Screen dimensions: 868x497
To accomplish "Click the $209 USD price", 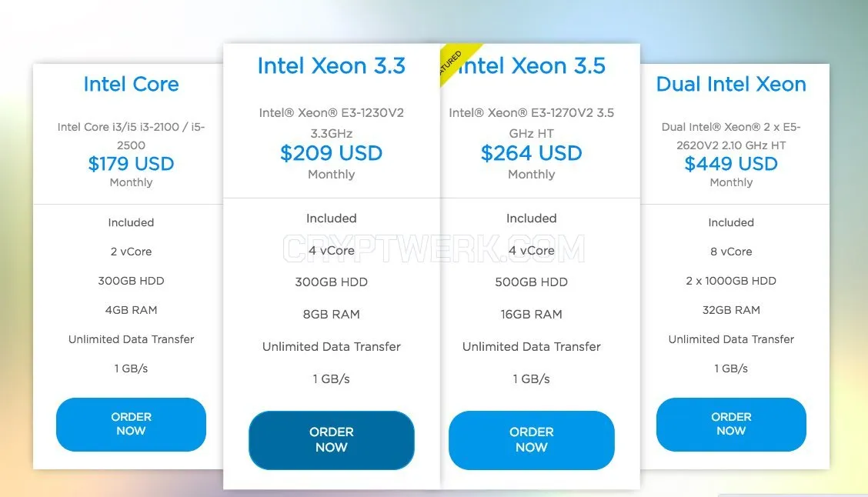I will click(x=332, y=153).
